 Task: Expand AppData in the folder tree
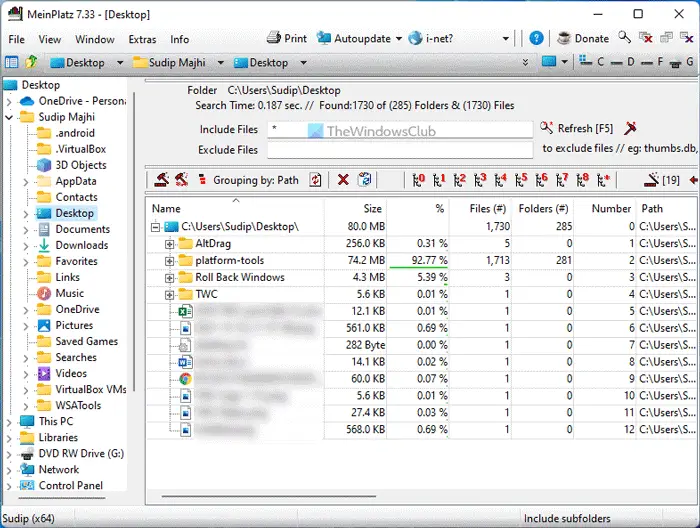26,182
